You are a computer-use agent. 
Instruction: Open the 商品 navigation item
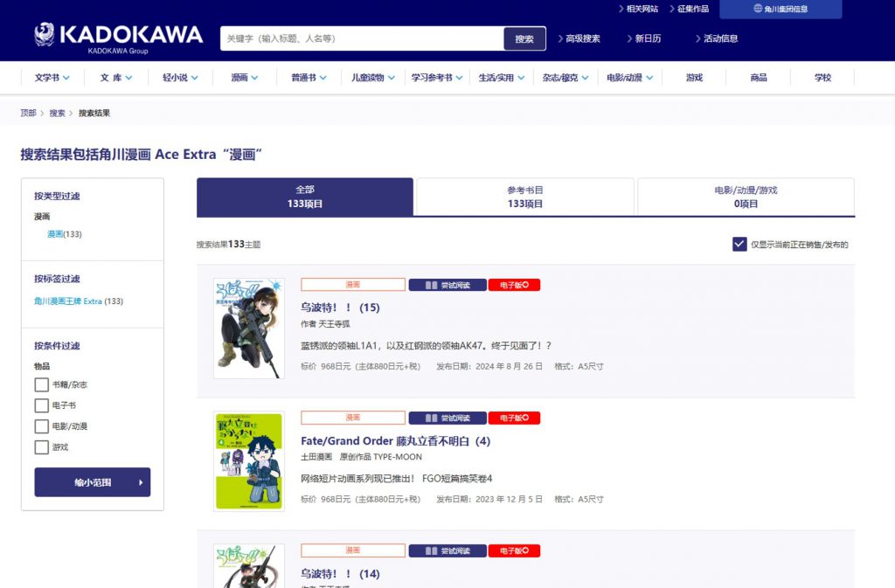coord(759,78)
